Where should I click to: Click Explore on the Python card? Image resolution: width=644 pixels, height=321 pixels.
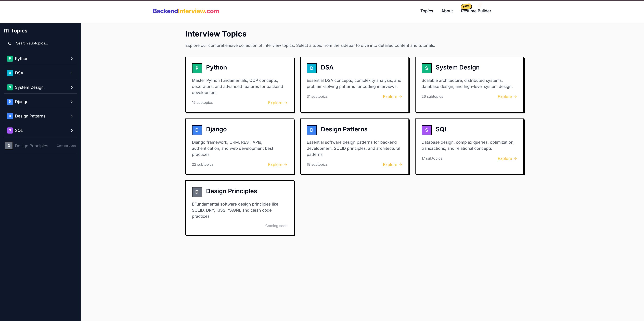(277, 103)
